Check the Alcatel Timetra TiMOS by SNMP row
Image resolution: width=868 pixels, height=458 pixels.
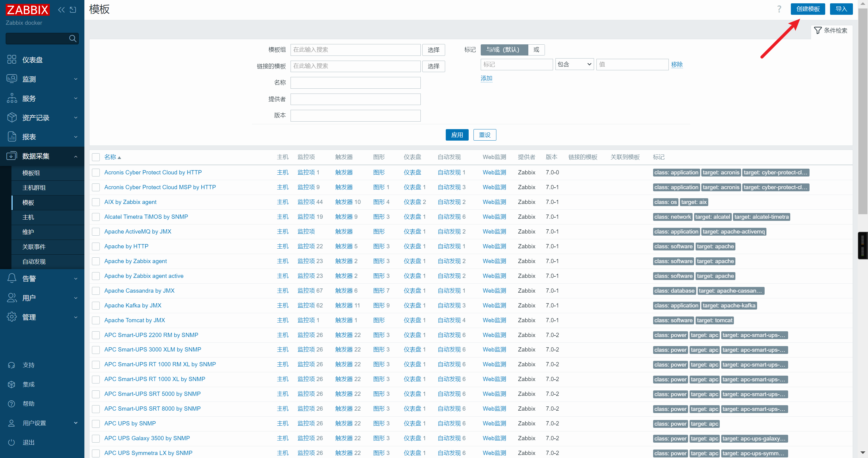[96, 217]
